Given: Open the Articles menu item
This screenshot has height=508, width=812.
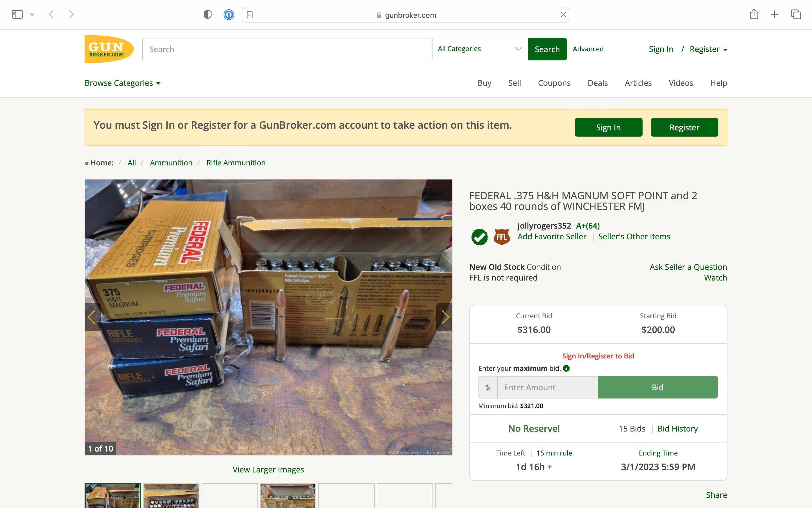Looking at the screenshot, I should click(x=638, y=83).
